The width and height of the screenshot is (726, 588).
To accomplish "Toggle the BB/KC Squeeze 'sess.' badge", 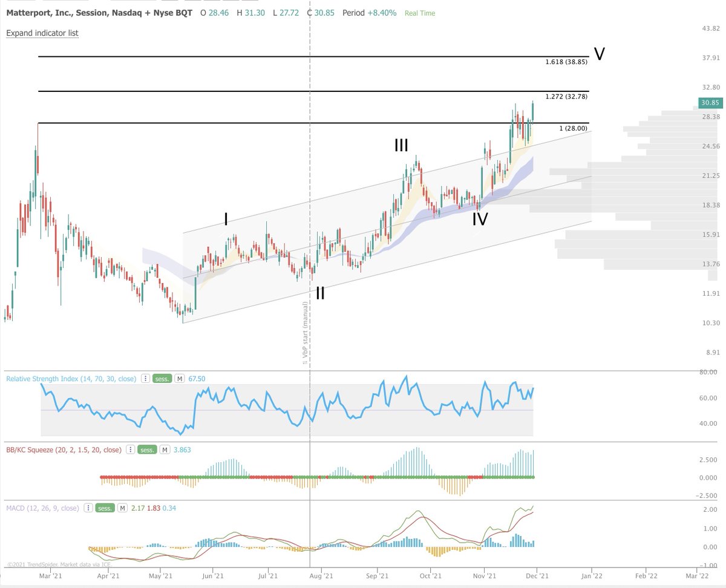I will click(x=146, y=450).
